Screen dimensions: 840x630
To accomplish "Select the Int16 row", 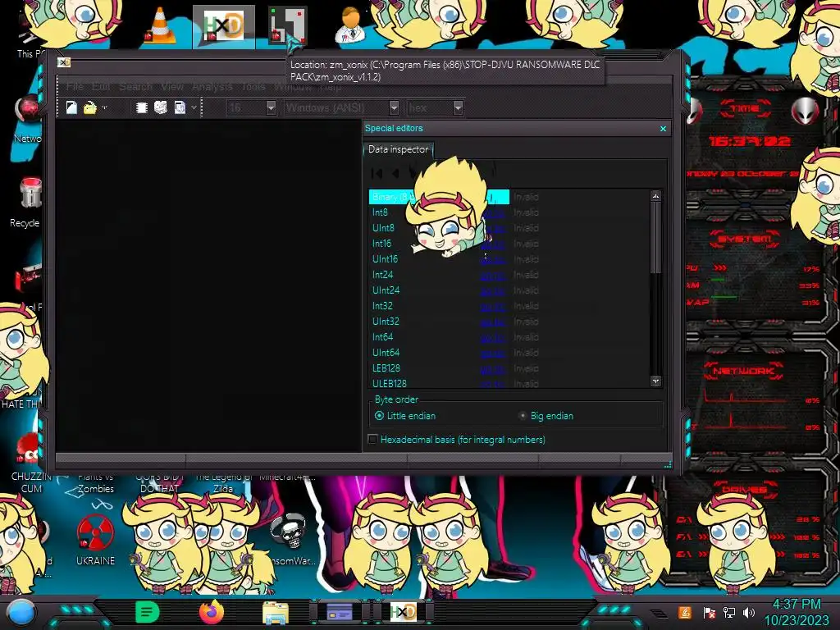I will [509, 243].
